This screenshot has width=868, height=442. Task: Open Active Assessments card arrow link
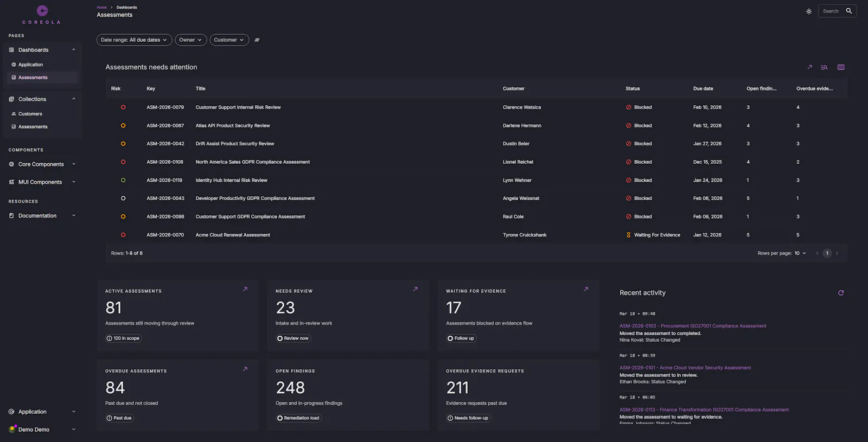(x=245, y=289)
